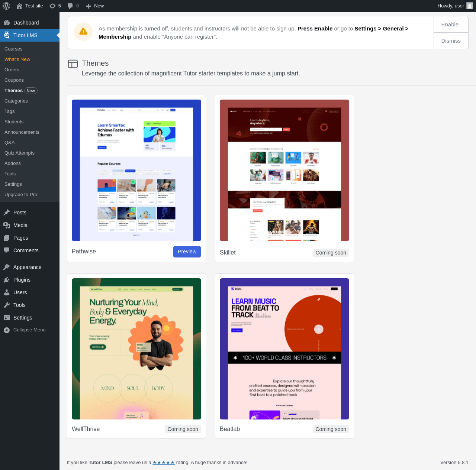
Task: Click the Comments bubble icon in sidebar
Action: [x=7, y=250]
